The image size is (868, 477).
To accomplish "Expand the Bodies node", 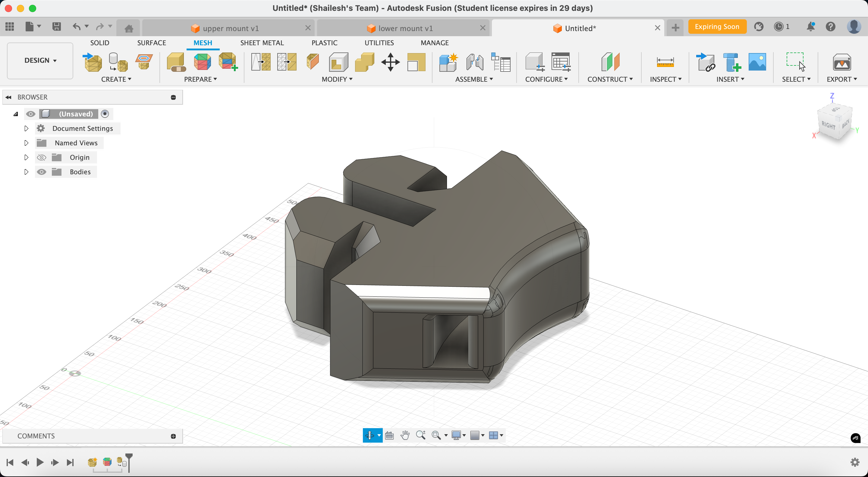I will pos(26,172).
